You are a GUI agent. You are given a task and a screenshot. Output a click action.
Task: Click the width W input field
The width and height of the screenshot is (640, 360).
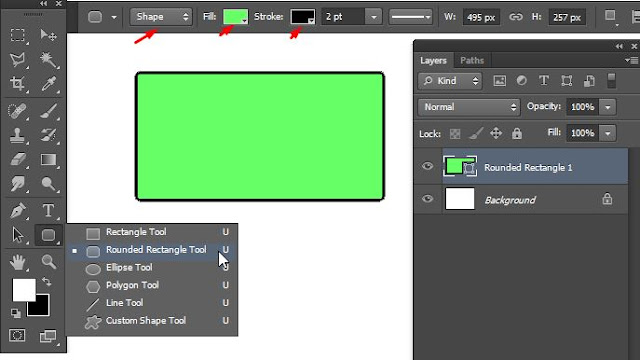(481, 17)
